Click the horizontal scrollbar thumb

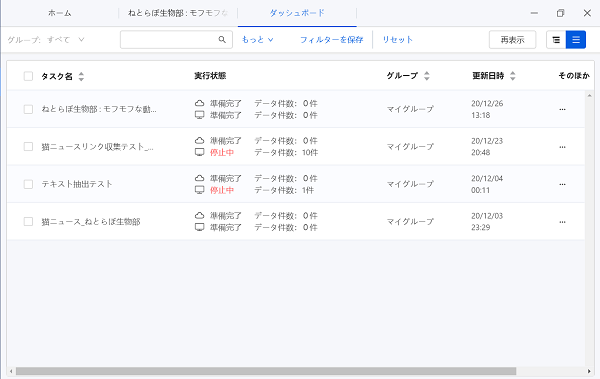(x=266, y=371)
